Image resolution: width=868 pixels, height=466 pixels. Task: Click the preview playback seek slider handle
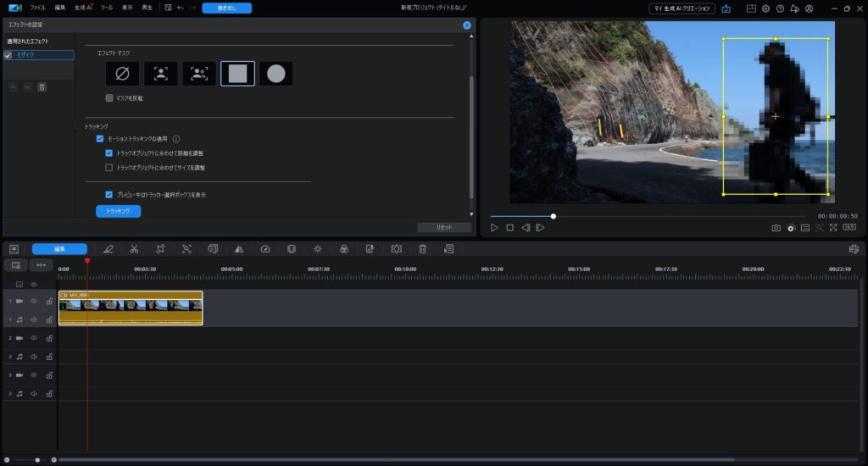(554, 216)
